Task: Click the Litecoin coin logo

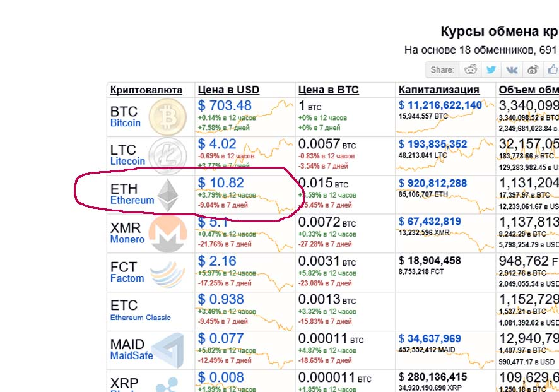Action: 167,155
